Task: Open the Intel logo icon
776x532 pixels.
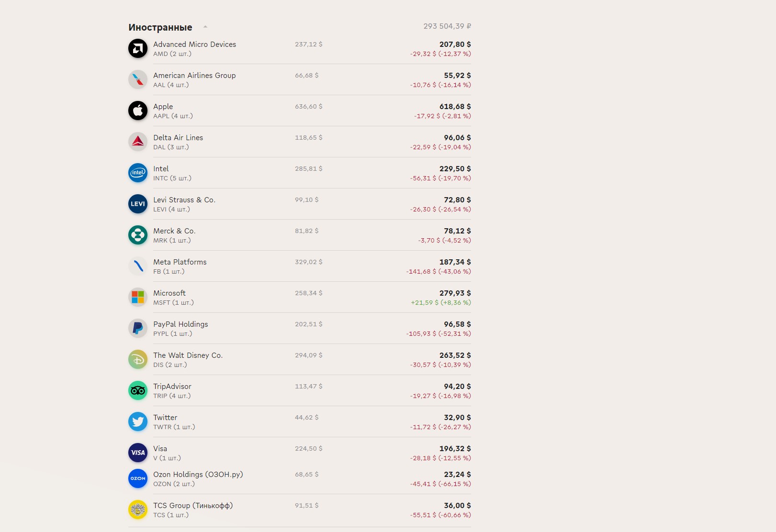Action: [138, 173]
